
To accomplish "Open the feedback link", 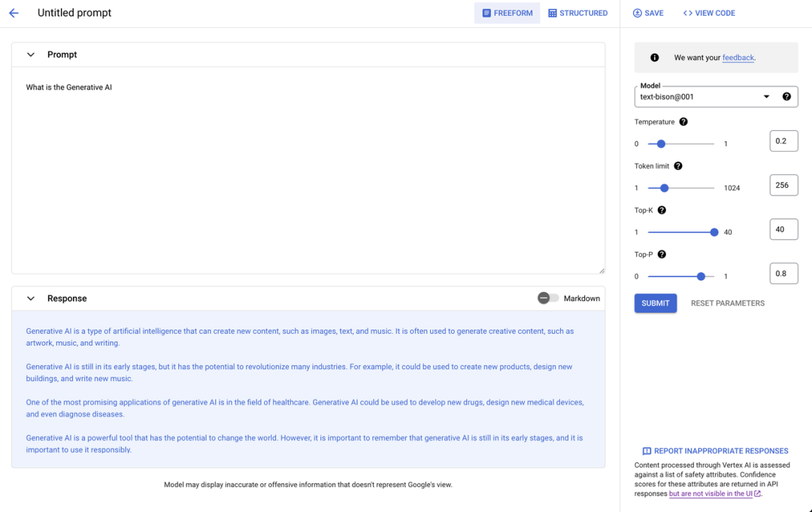I will (x=738, y=58).
